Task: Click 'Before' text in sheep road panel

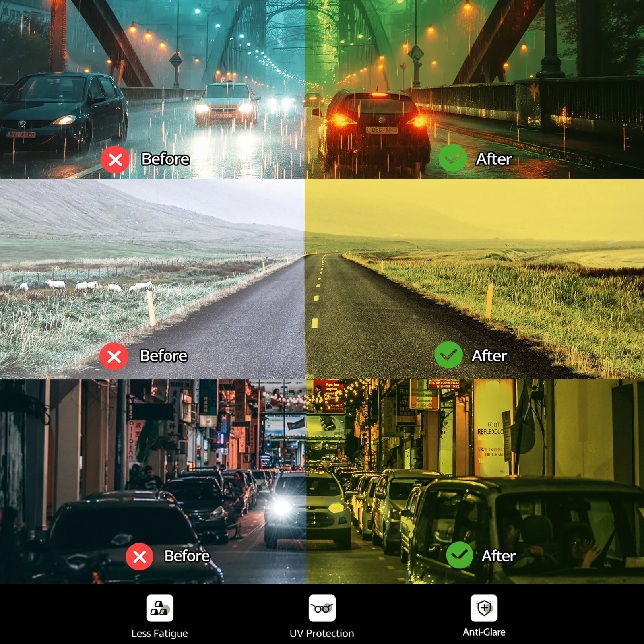Action: [x=163, y=356]
